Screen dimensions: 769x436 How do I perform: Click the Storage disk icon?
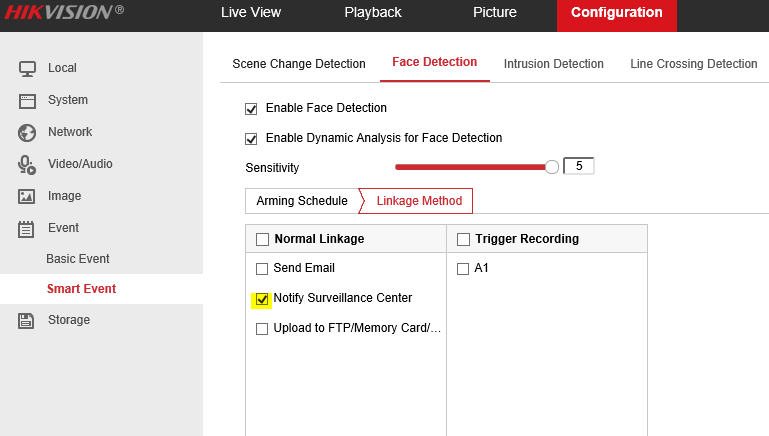28,320
